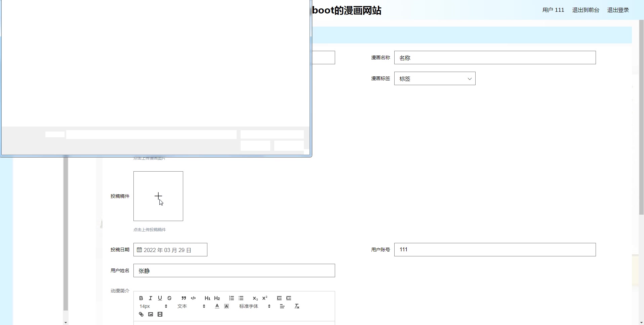
Task: Click 退出到前台 in the navigation bar
Action: [x=585, y=10]
